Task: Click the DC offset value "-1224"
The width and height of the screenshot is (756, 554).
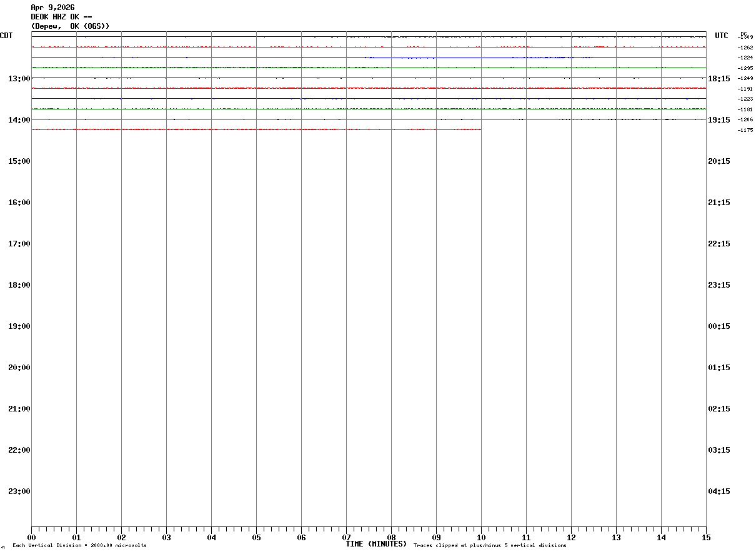Action: 745,58
